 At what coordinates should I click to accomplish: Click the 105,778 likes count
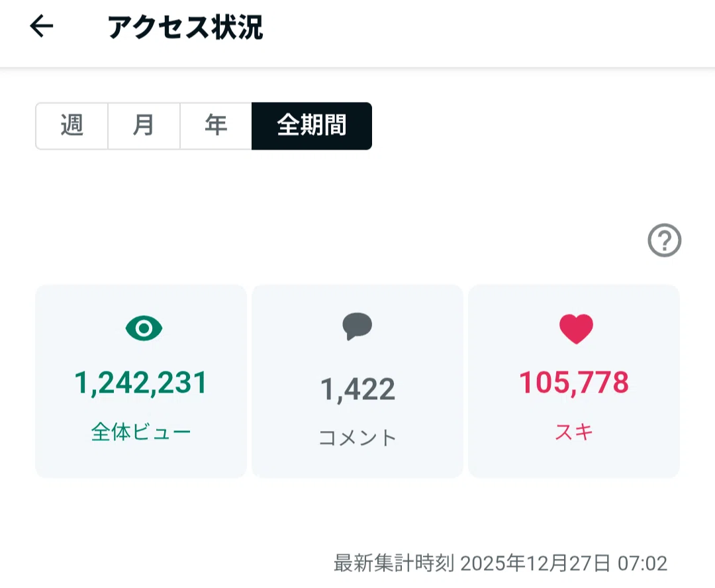pyautogui.click(x=574, y=382)
